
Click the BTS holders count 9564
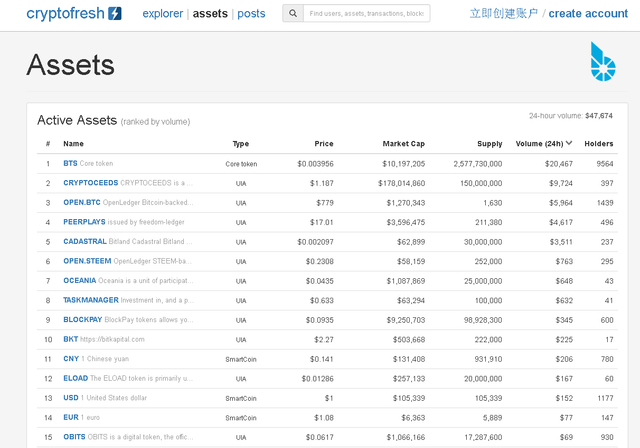tap(605, 164)
